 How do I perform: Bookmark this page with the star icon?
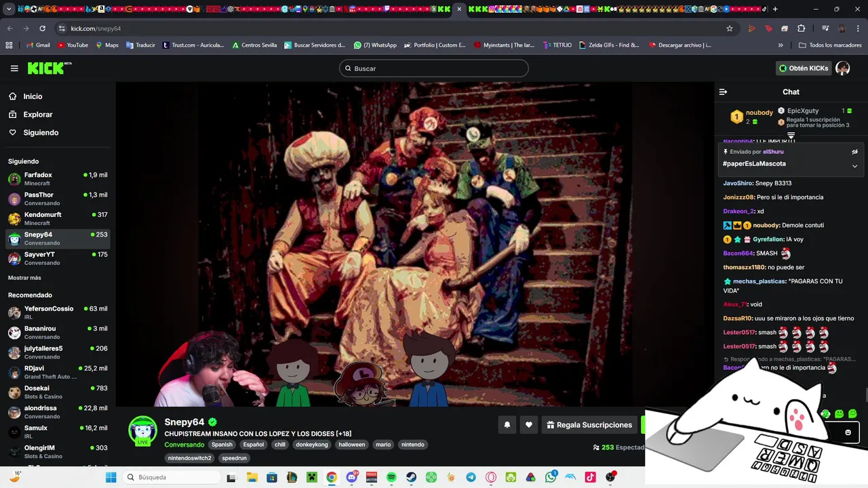point(730,28)
